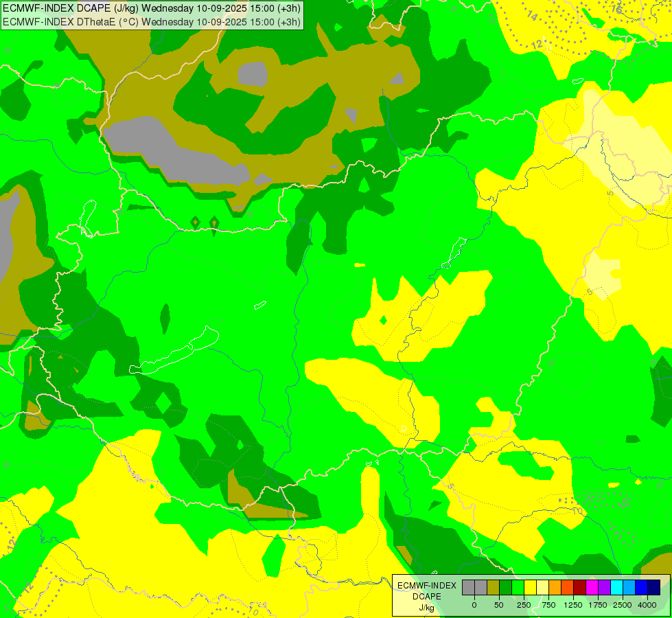Click the 4000 tick label in the legend
The width and height of the screenshot is (672, 618).
647,605
